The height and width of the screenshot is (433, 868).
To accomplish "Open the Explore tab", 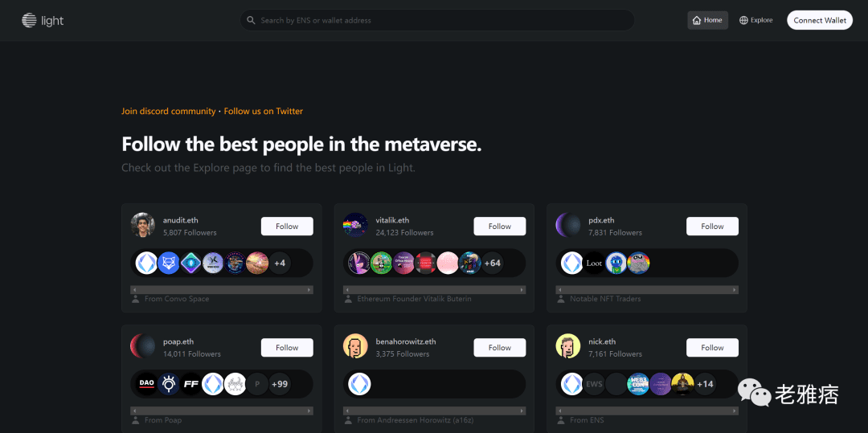I will tap(755, 20).
